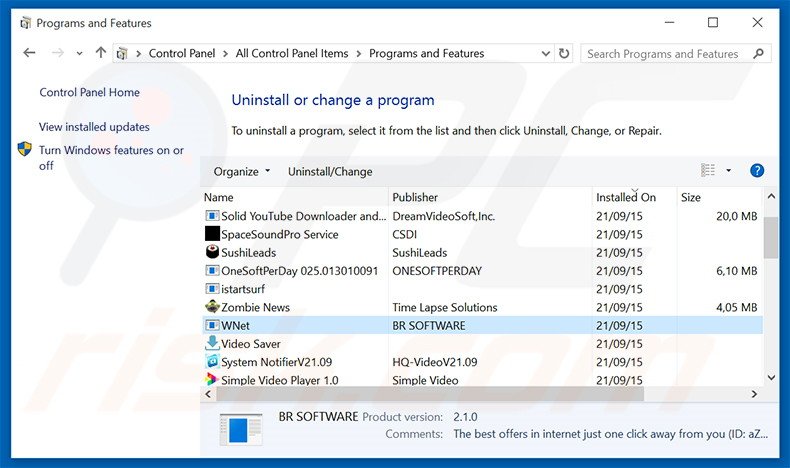Open the recent locations dropdown arrow
The height and width of the screenshot is (468, 790).
[79, 53]
